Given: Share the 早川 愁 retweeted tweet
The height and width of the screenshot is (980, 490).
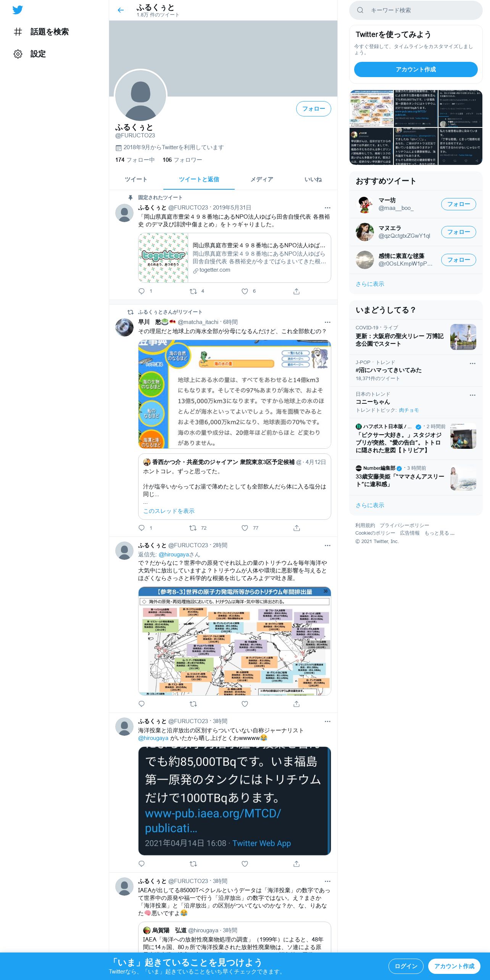Looking at the screenshot, I should 297,528.
